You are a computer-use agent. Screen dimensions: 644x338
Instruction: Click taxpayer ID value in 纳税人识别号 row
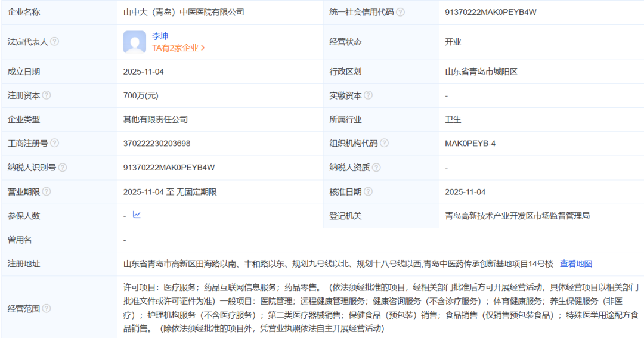pos(169,168)
